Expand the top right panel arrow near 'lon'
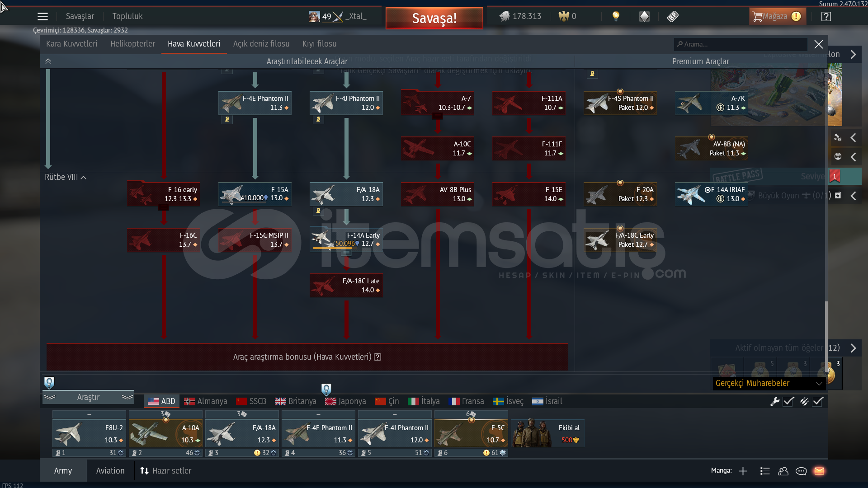 point(853,54)
